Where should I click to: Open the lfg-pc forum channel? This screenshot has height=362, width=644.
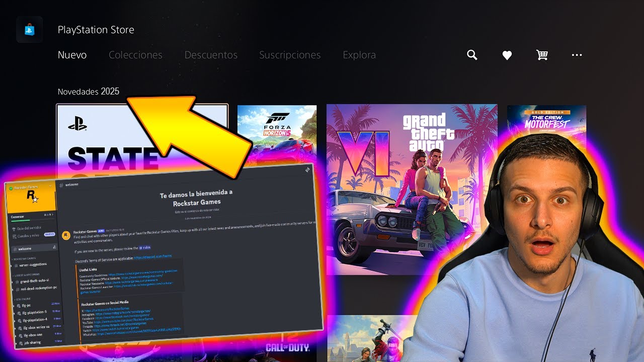(38, 305)
